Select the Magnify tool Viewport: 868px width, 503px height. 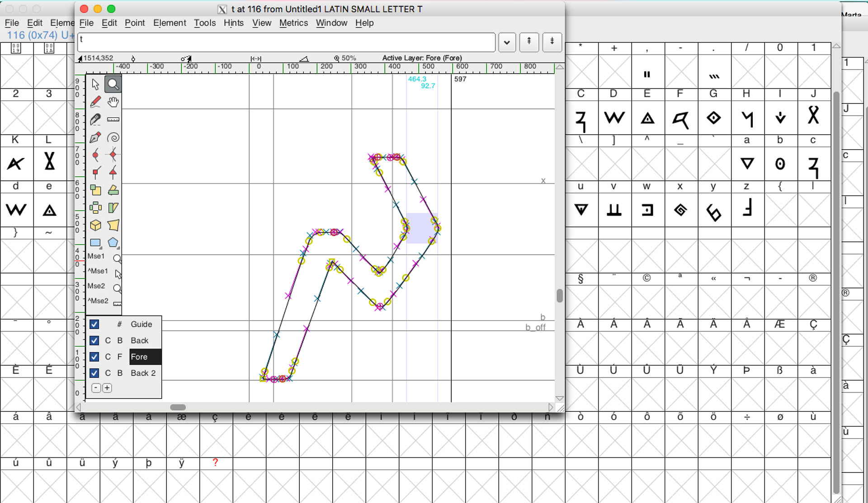(x=113, y=85)
